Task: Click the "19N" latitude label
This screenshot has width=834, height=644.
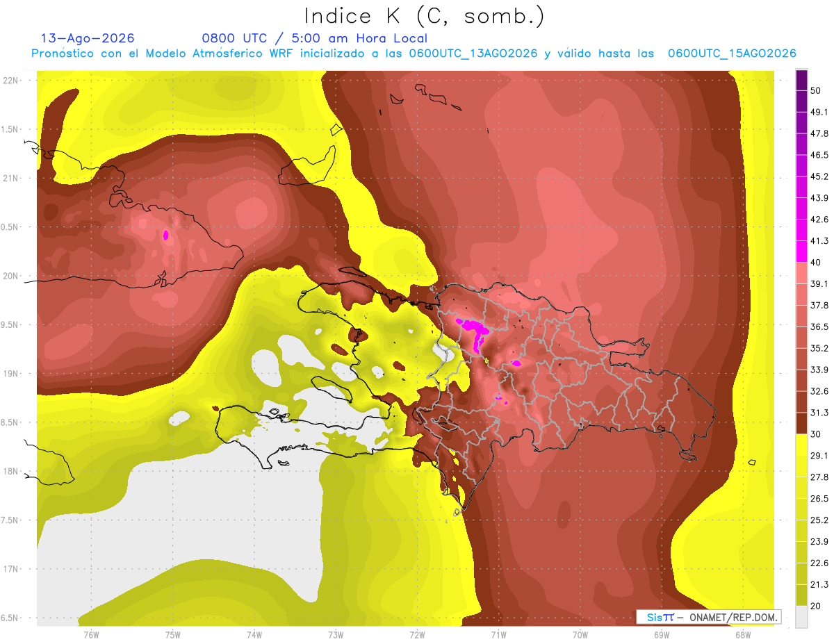Action: click(11, 373)
